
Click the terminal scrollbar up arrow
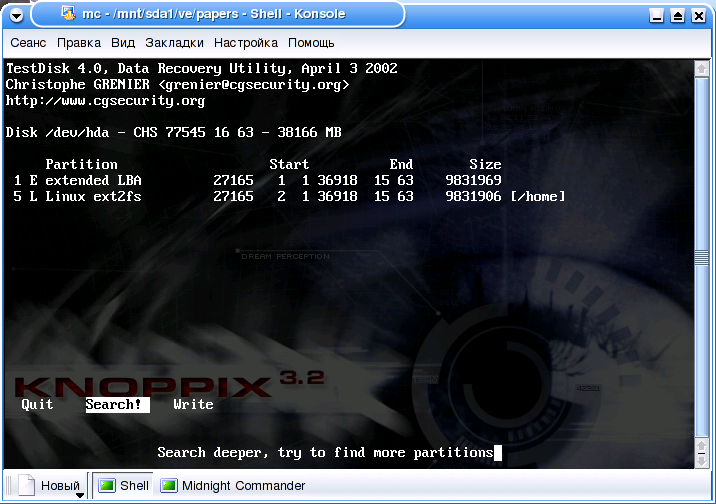pyautogui.click(x=701, y=69)
